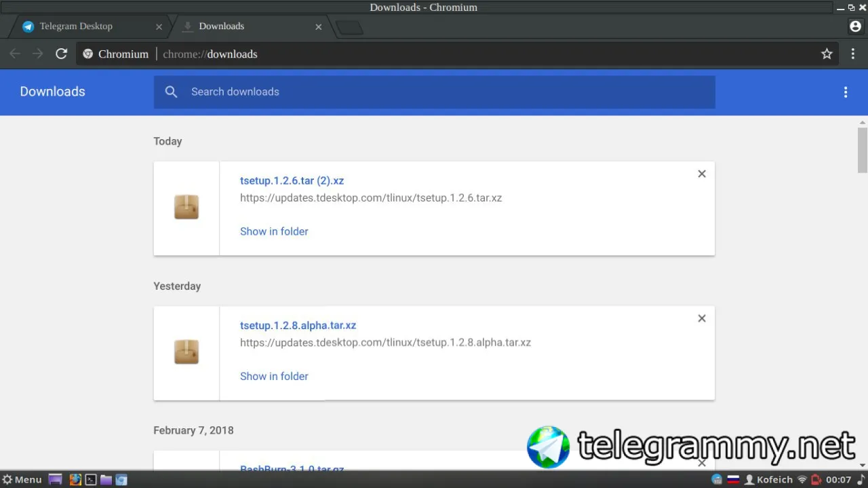Click the 00:07 clock in the panel

pos(838,479)
